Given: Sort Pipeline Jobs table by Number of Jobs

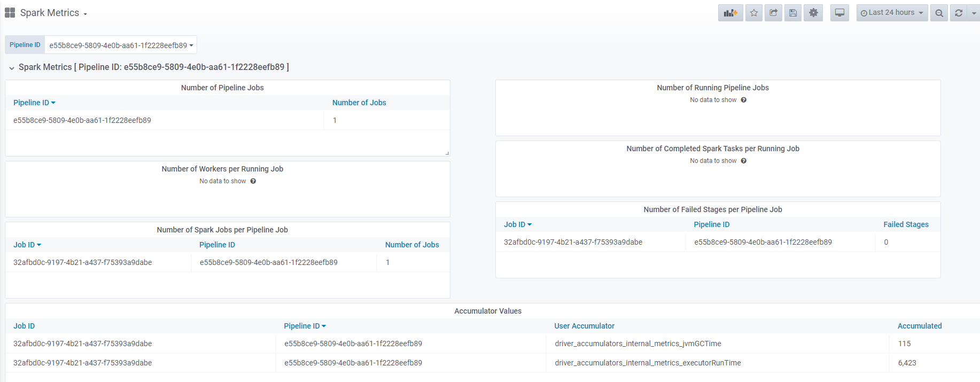Looking at the screenshot, I should [x=359, y=103].
